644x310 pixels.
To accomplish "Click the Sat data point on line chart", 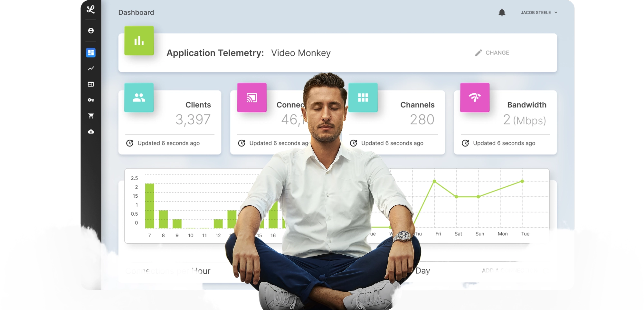I will 456,197.
